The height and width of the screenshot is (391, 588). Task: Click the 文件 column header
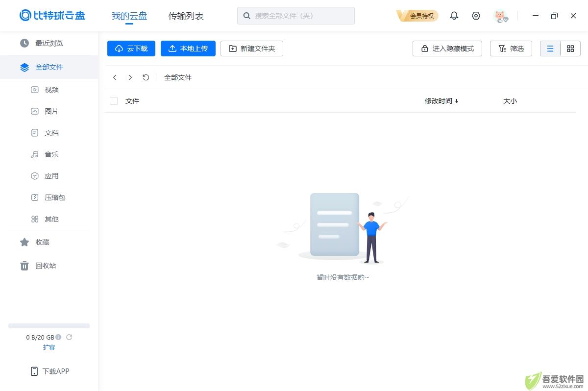pos(132,101)
